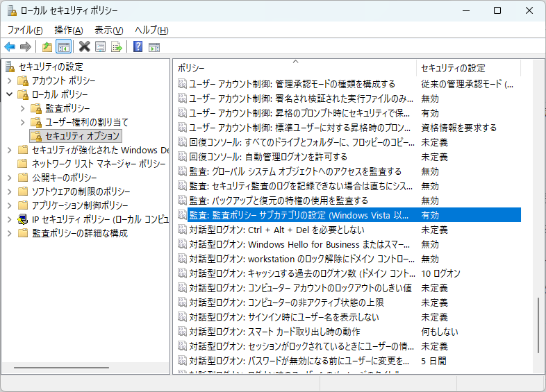Viewport: 546px width, 392px height.
Task: Toggle the Show/Hide console tree icon
Action: pyautogui.click(x=63, y=46)
